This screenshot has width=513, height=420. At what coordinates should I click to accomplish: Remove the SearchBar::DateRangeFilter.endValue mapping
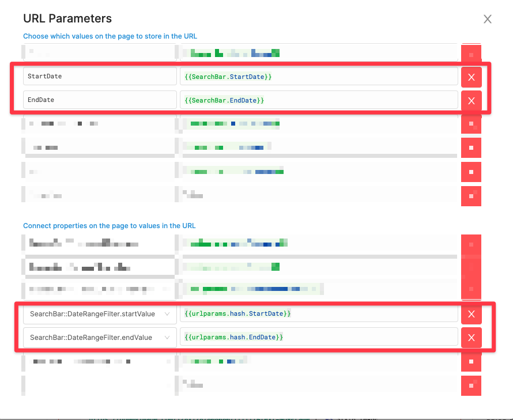[471, 338]
